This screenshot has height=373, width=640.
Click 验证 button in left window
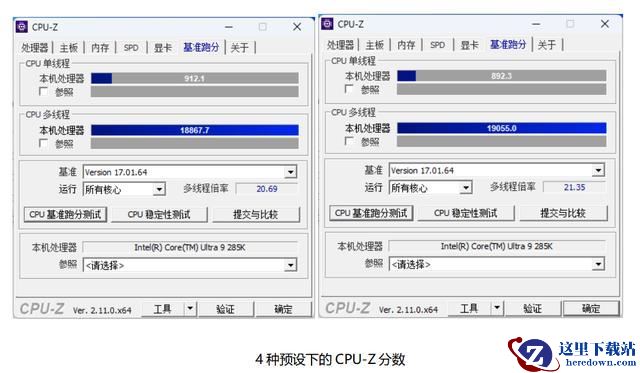(226, 309)
